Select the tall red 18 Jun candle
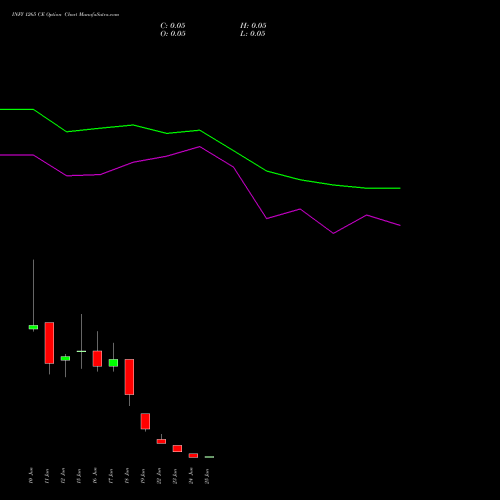500x500 pixels. (129, 377)
